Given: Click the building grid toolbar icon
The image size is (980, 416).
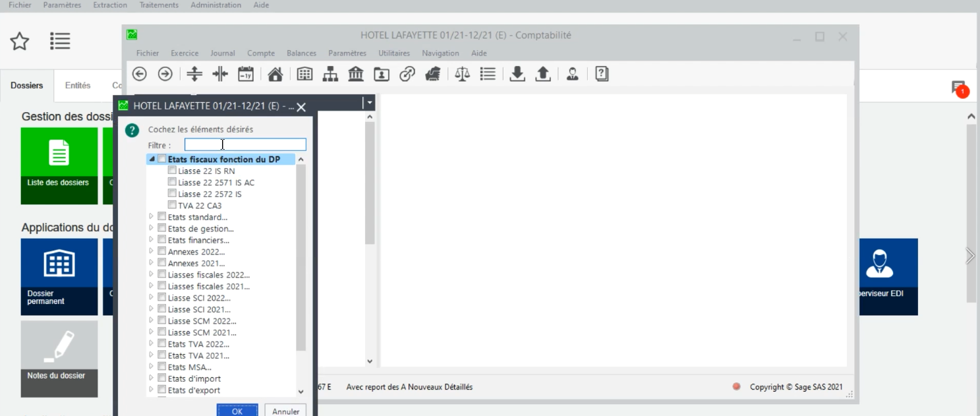Looking at the screenshot, I should coord(304,74).
